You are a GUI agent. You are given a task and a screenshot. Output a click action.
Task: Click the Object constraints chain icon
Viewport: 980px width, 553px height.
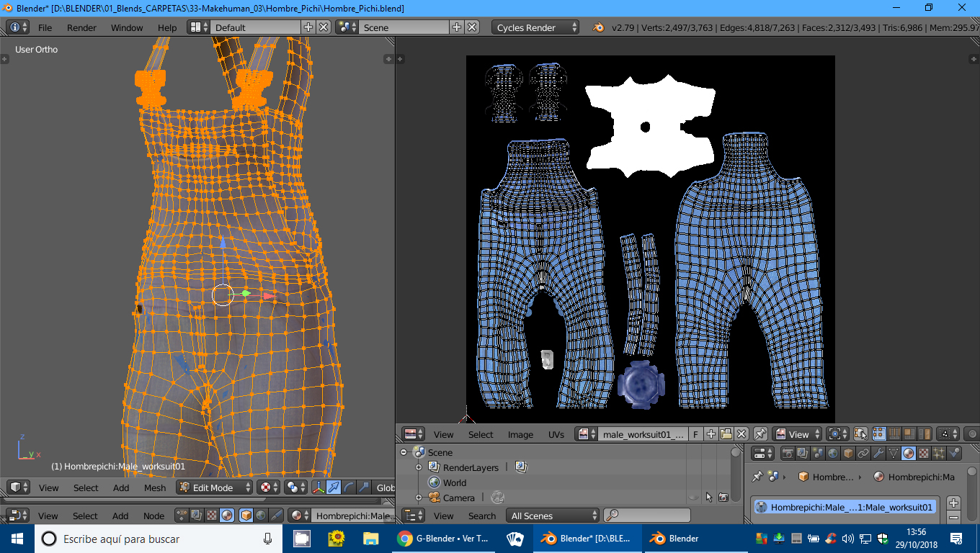[x=863, y=454]
